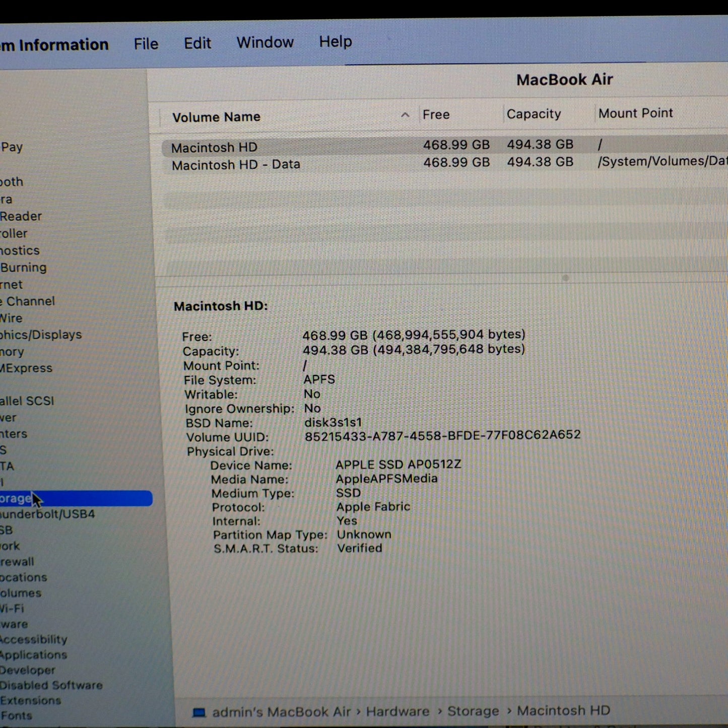Click Hardware in the path bar
The image size is (728, 728).
(x=398, y=711)
